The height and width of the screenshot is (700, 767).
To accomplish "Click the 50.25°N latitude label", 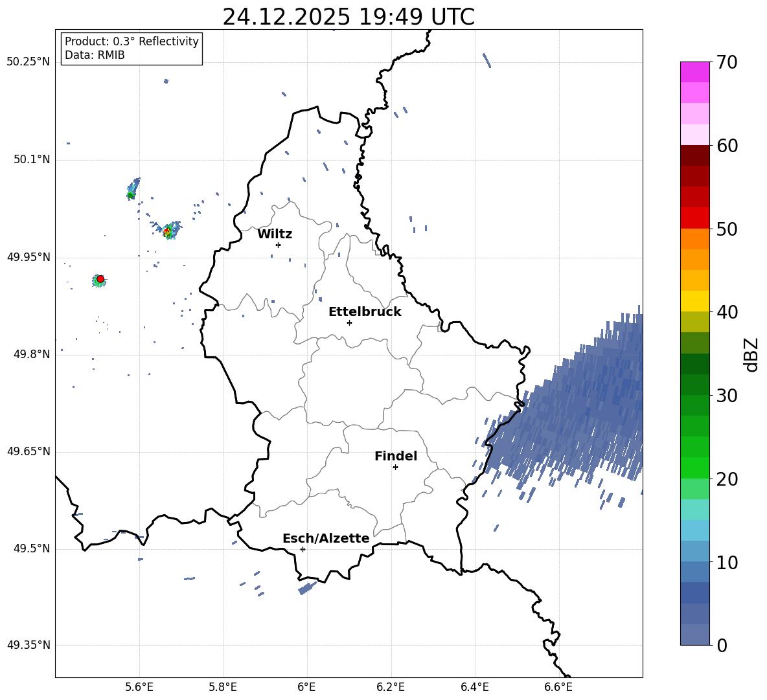I will click(29, 62).
